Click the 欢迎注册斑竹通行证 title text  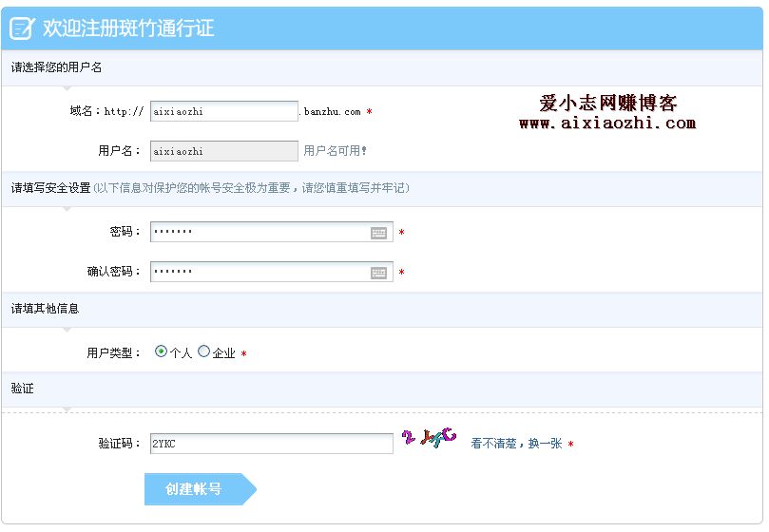pyautogui.click(x=128, y=28)
